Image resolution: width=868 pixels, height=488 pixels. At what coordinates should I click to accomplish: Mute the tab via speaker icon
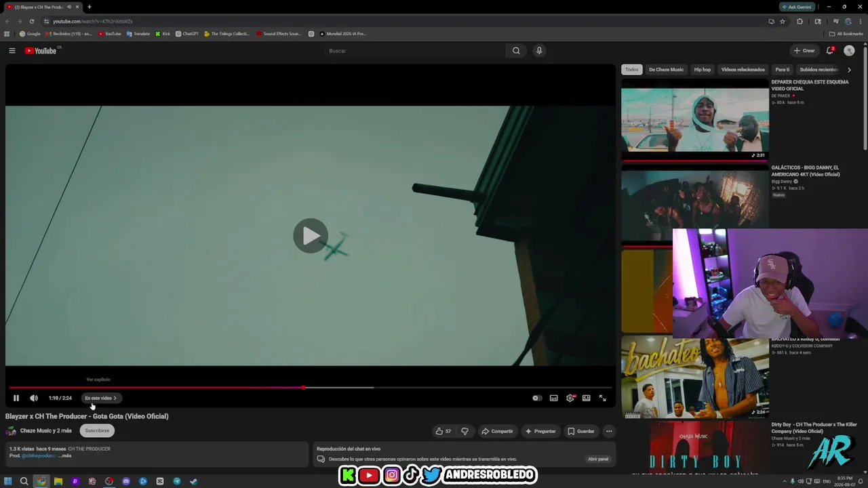point(69,7)
